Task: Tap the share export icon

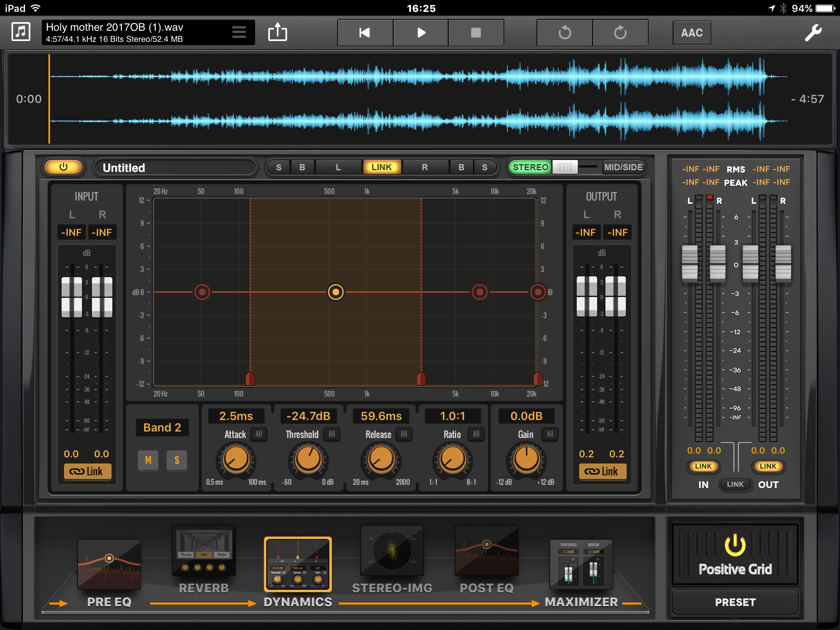Action: point(278,32)
